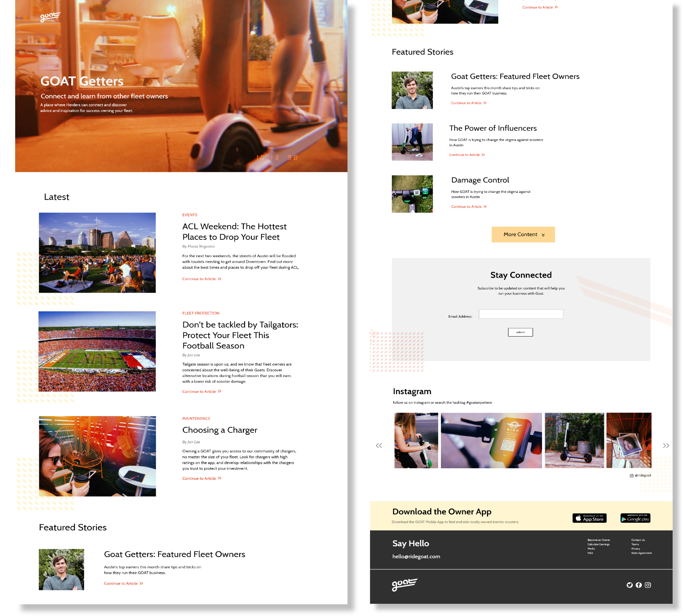This screenshot has width=683, height=616.
Task: Open the @ridegoat Instagram handle
Action: click(x=640, y=475)
